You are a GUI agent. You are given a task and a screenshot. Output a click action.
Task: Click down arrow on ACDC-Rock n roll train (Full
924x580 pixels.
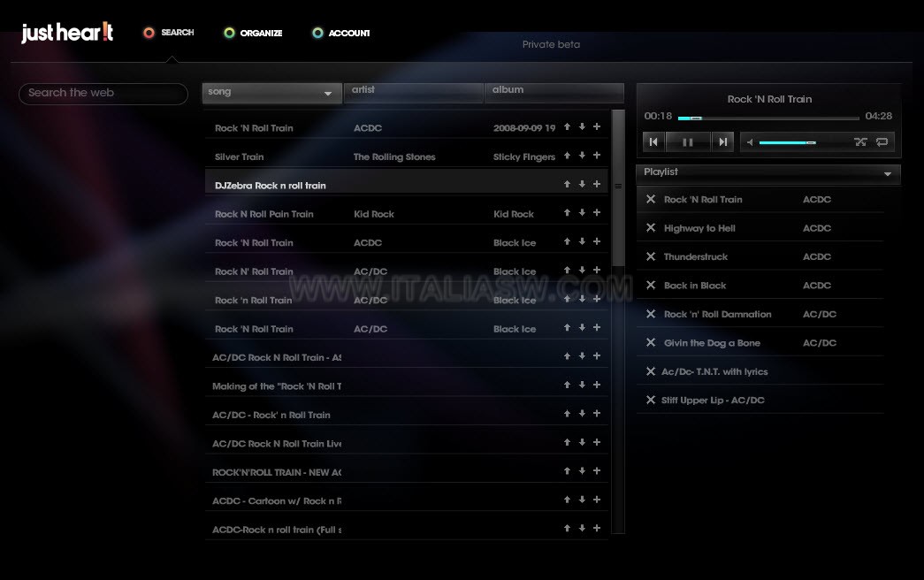(582, 528)
